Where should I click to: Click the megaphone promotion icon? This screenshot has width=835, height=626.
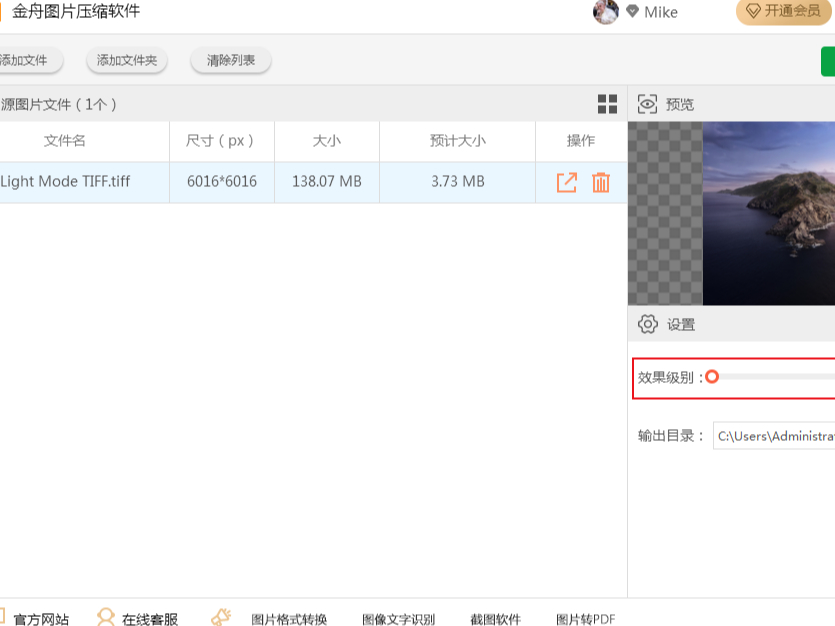[x=221, y=617]
